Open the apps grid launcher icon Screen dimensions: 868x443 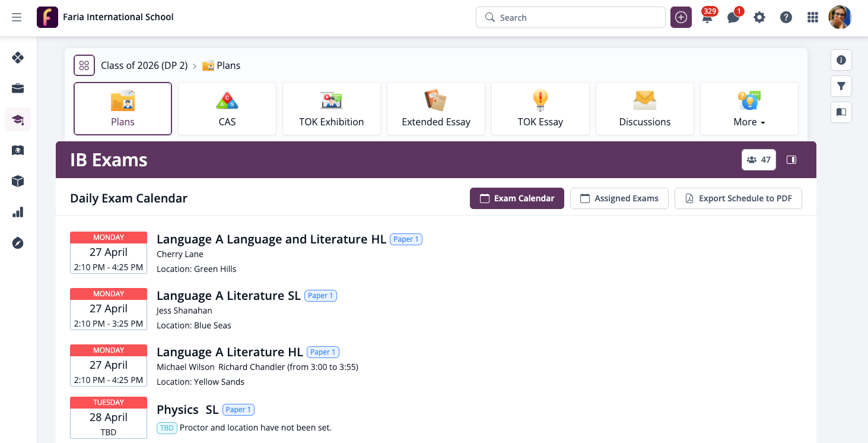click(x=813, y=18)
